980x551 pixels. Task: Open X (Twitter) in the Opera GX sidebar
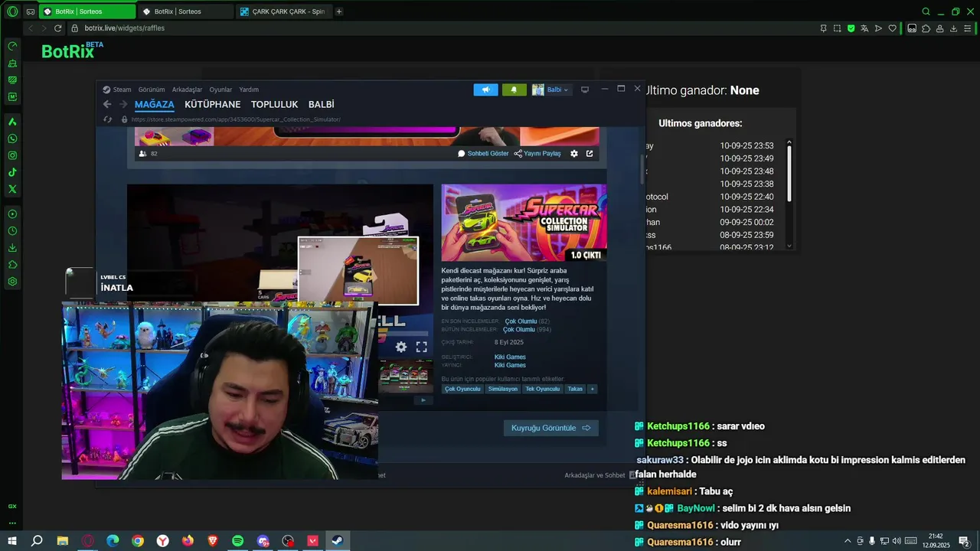(x=12, y=189)
